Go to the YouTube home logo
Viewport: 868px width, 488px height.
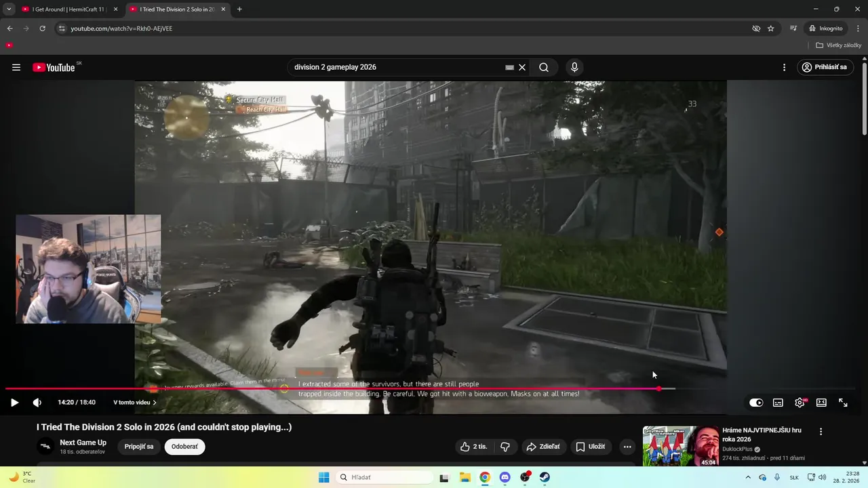[x=54, y=67]
